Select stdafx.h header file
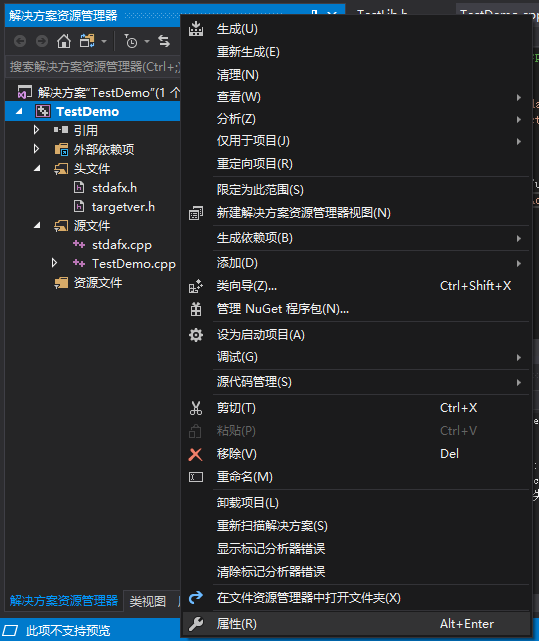 pyautogui.click(x=114, y=188)
